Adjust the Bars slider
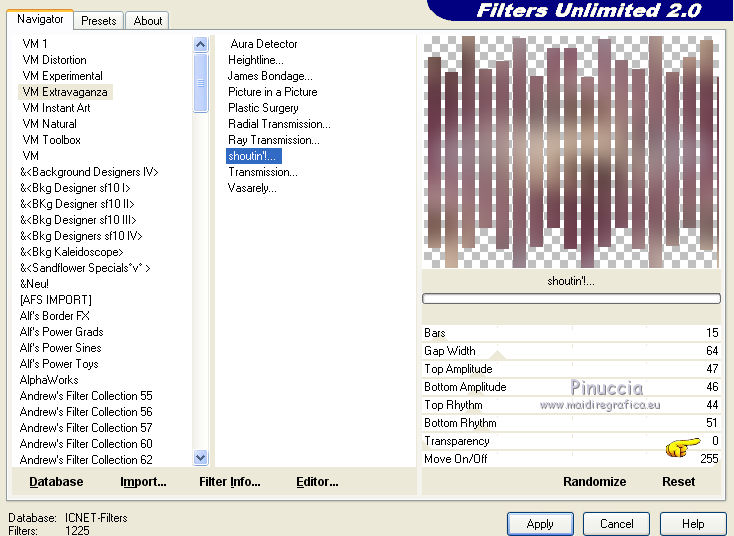 pyautogui.click(x=571, y=333)
